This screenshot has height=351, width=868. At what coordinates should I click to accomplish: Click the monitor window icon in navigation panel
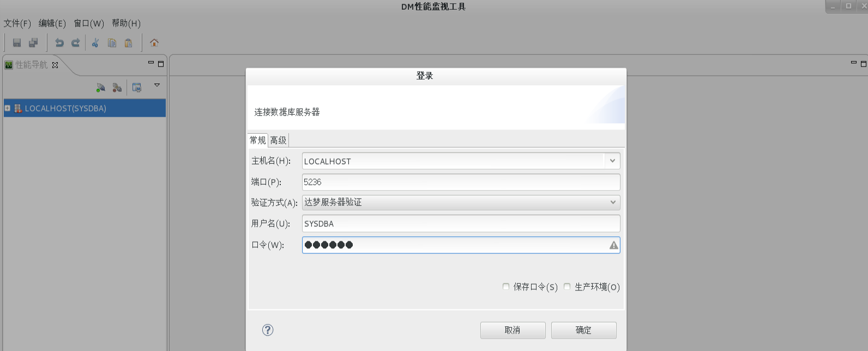[x=137, y=87]
